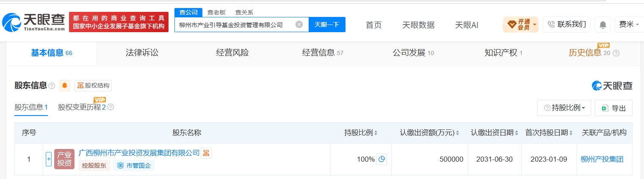The width and height of the screenshot is (644, 179).
Task: Open the 费米 user menu
Action: [x=629, y=25]
